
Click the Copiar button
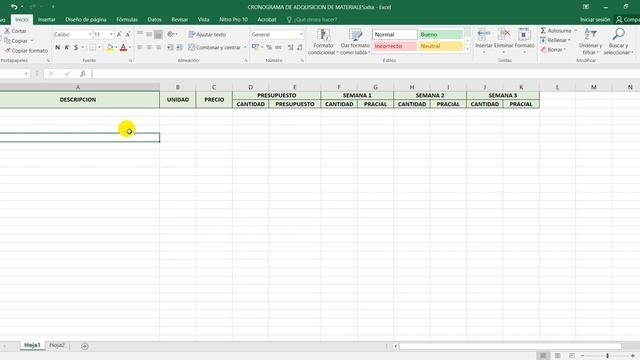(x=16, y=41)
